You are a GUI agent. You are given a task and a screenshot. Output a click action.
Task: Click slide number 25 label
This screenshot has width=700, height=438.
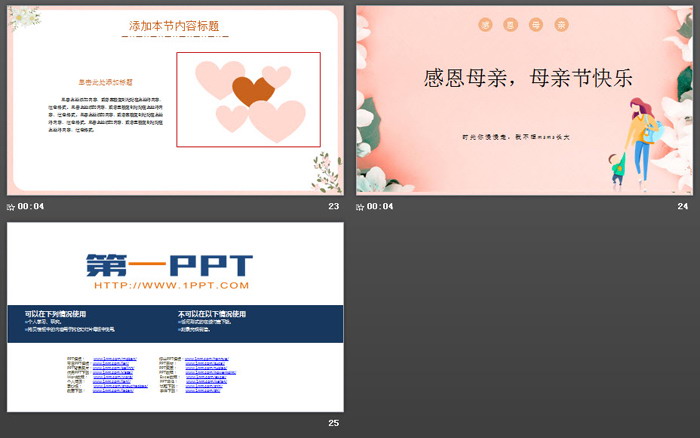(333, 423)
